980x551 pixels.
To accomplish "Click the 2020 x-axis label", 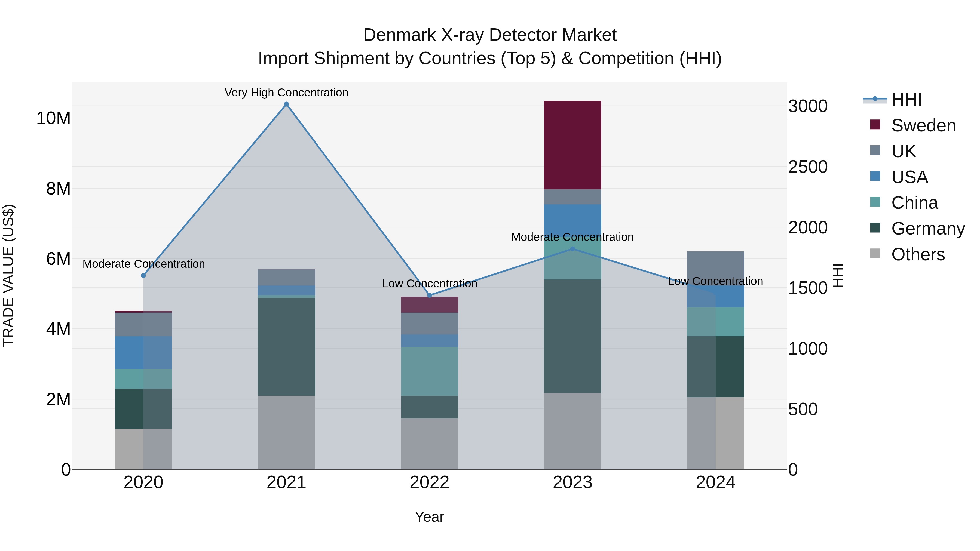I will (143, 482).
